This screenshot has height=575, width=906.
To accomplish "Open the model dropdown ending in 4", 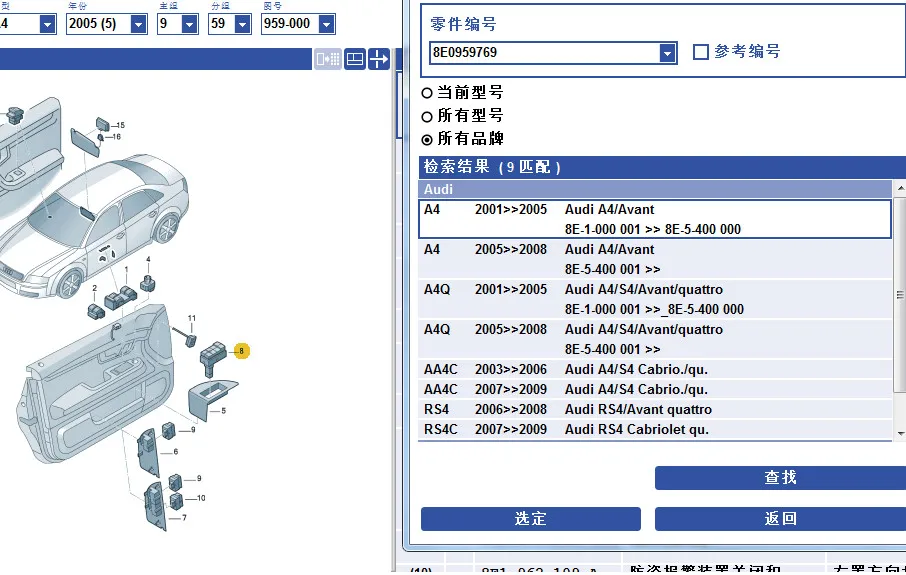I will tap(47, 24).
